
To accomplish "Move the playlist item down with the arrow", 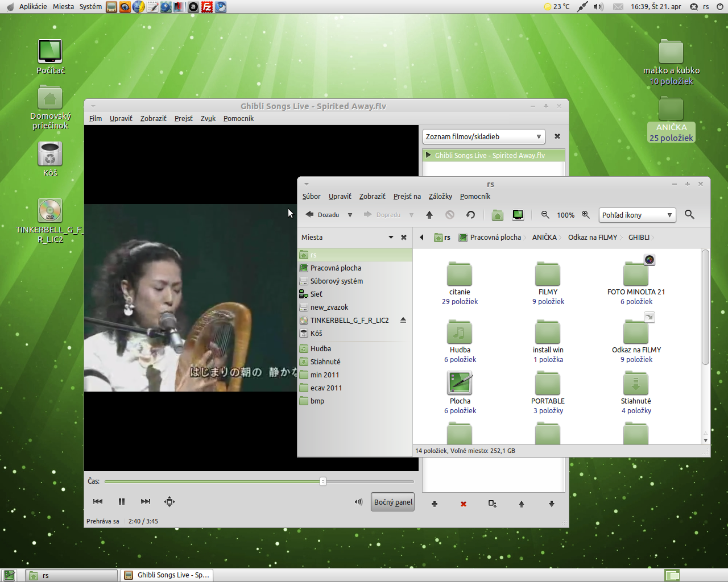I will pos(551,504).
